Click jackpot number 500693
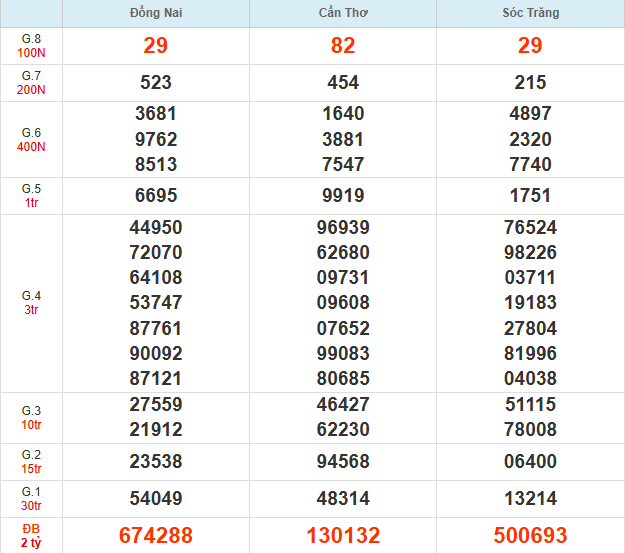The height and width of the screenshot is (553, 625). point(531,535)
